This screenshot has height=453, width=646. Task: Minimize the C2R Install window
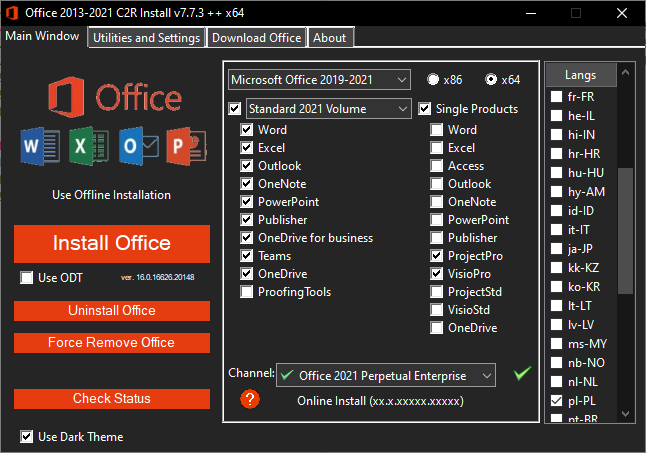click(x=531, y=13)
